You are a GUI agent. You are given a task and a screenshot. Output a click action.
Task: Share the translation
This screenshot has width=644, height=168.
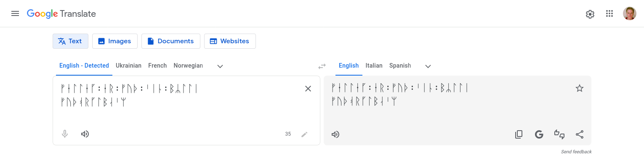tap(580, 134)
